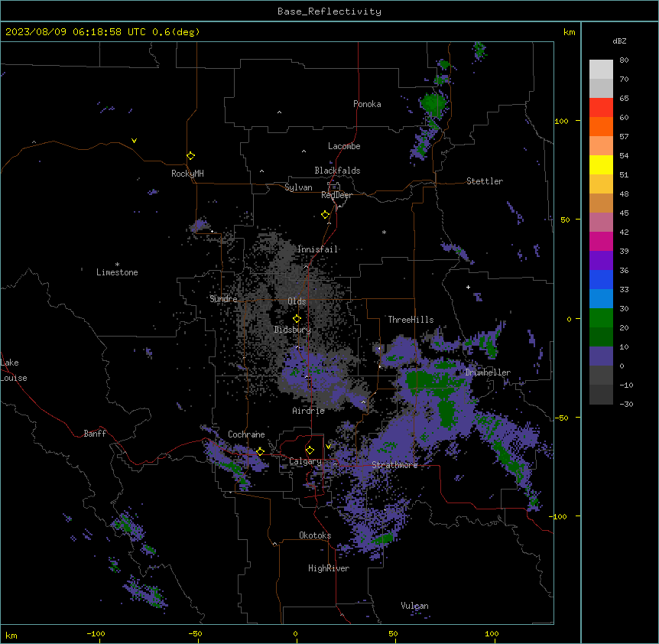Click the asterisk marker above Limestone label
The height and width of the screenshot is (644, 659).
(x=117, y=265)
